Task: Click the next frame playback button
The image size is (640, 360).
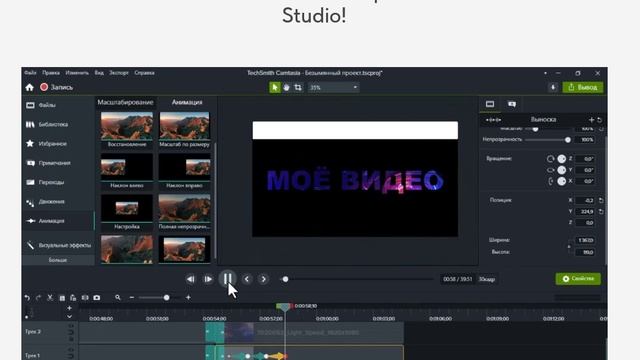Action: 208,279
